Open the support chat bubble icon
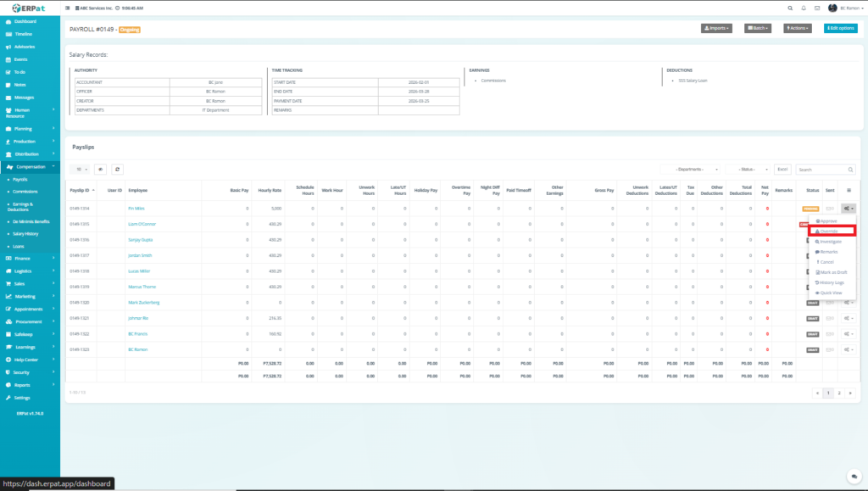 852,476
